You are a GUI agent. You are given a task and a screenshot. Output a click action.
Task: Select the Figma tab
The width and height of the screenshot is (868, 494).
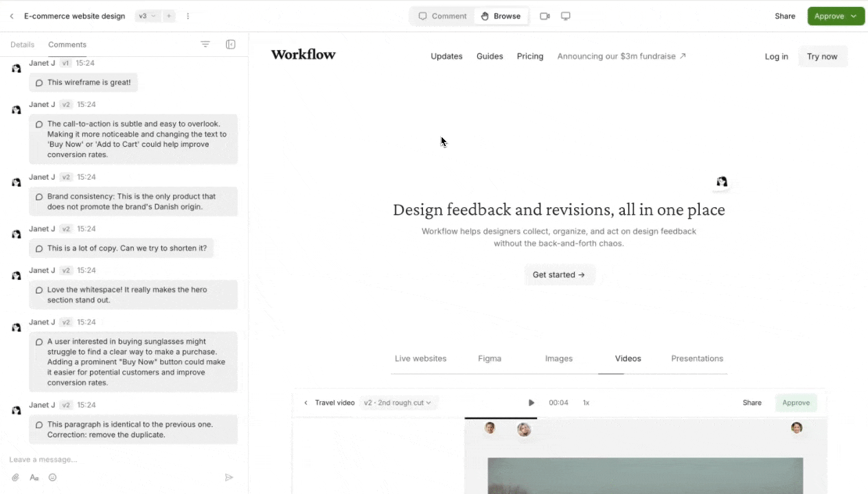pos(490,359)
